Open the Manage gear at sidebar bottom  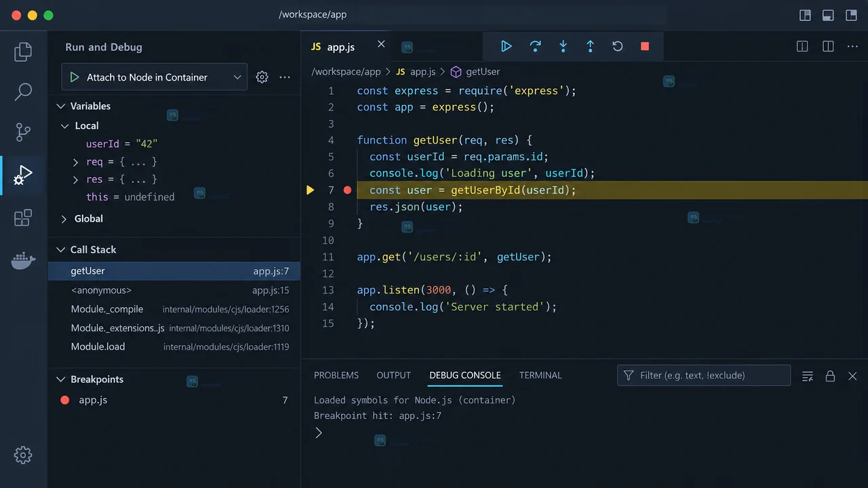(x=23, y=455)
